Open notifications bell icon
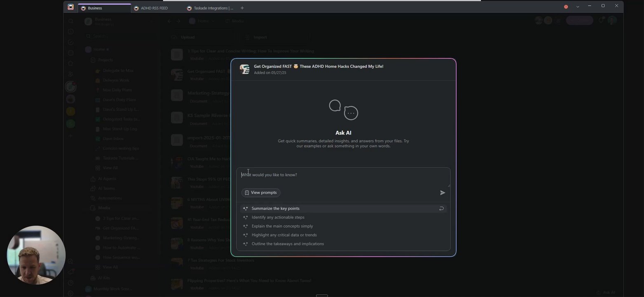Image resolution: width=644 pixels, height=297 pixels. 601,20
